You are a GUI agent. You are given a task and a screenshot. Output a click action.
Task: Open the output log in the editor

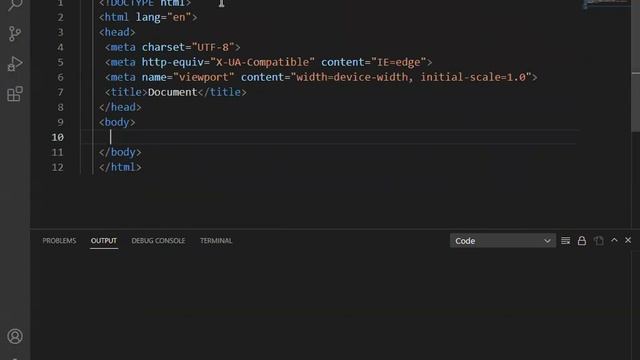[599, 241]
